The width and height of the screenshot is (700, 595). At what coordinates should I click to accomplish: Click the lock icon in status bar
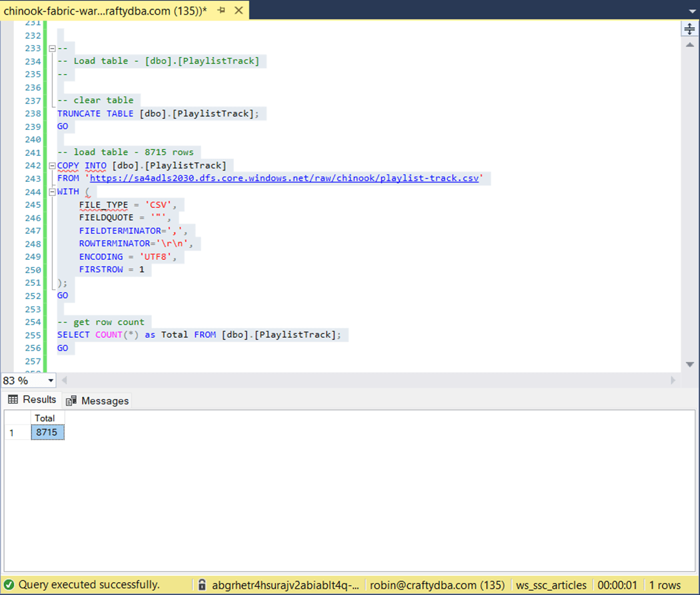tap(201, 585)
